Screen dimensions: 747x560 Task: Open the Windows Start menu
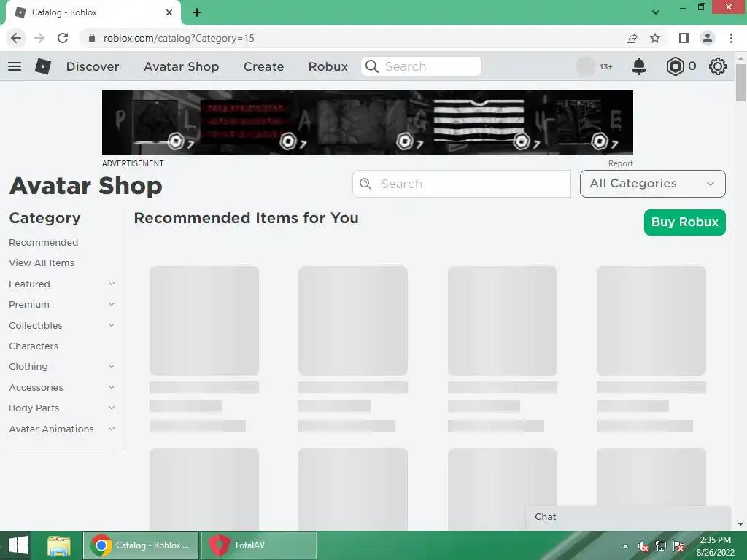18,545
